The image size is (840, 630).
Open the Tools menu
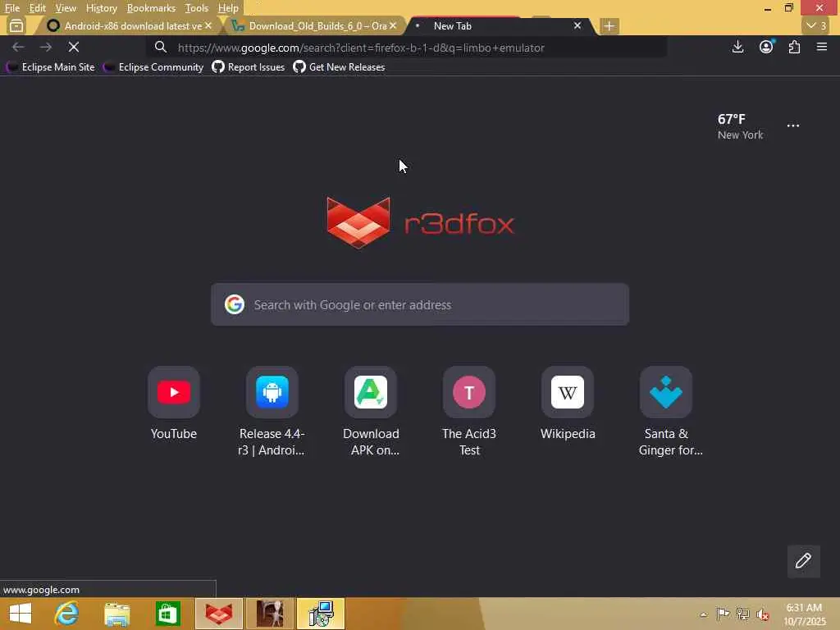(x=196, y=8)
